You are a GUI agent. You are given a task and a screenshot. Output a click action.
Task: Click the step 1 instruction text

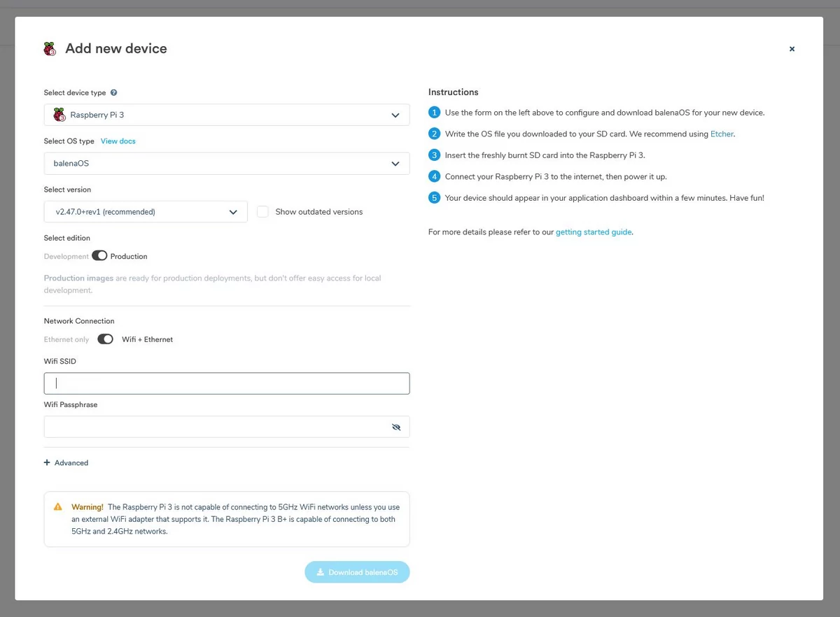tap(605, 113)
